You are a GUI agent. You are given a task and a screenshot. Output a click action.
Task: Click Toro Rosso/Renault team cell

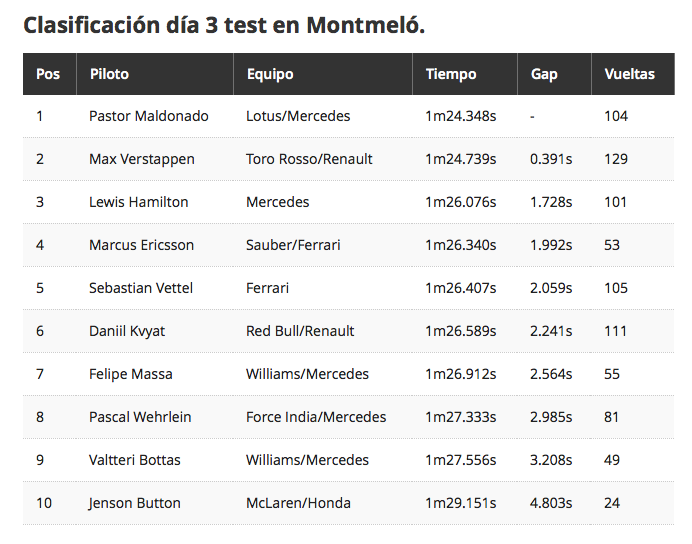coord(309,159)
